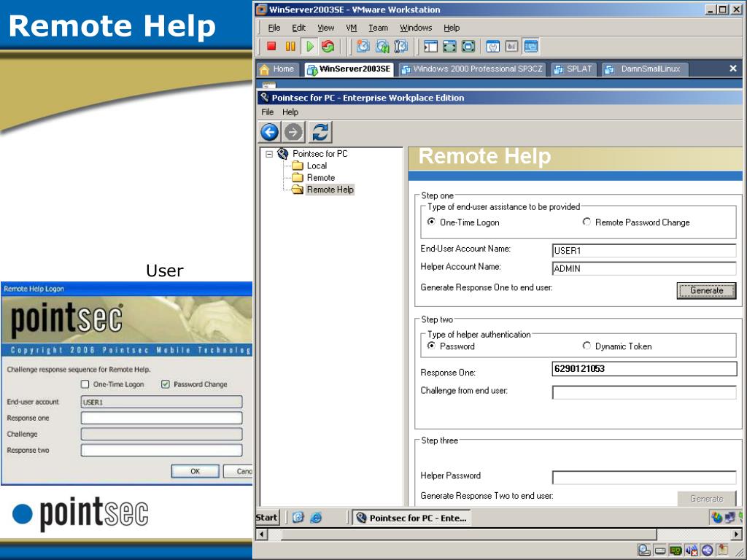The height and width of the screenshot is (560, 747).
Task: Open the VMware Edit menu
Action: pyautogui.click(x=298, y=28)
